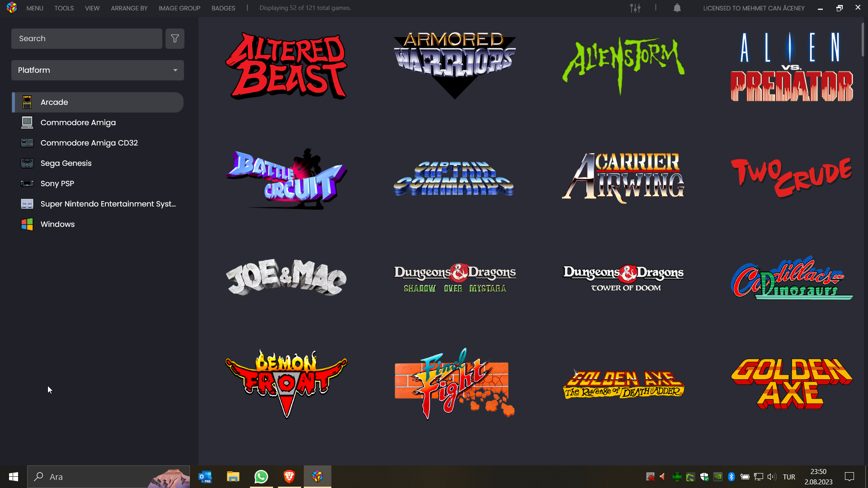This screenshot has width=868, height=488.
Task: Open the ARRANGE BY menu
Action: [x=129, y=8]
